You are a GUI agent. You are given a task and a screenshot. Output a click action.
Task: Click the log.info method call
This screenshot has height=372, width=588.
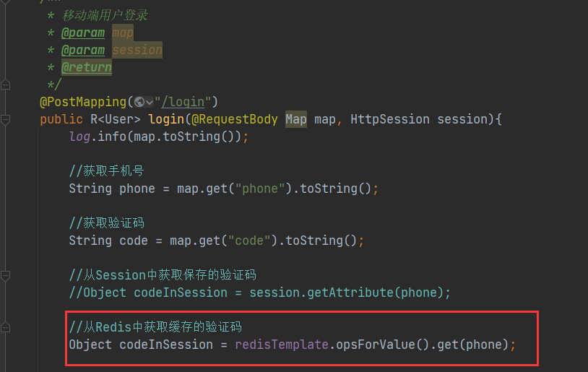tap(98, 137)
